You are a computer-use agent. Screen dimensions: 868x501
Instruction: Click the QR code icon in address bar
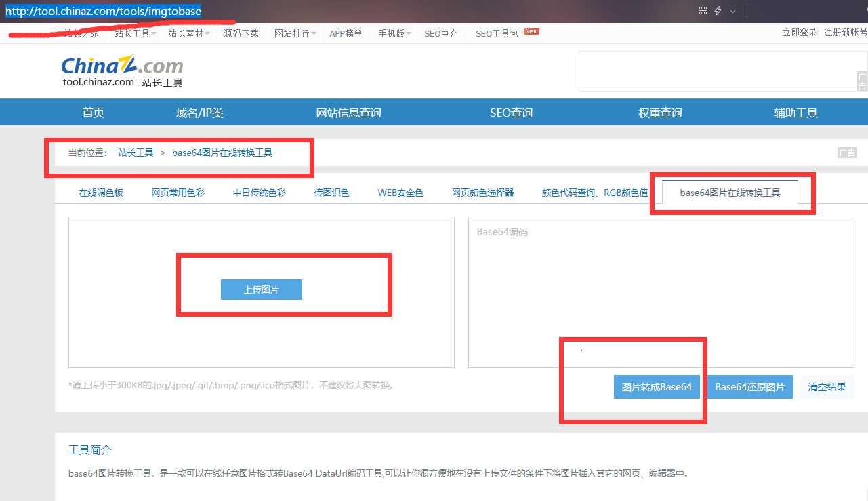pos(703,11)
